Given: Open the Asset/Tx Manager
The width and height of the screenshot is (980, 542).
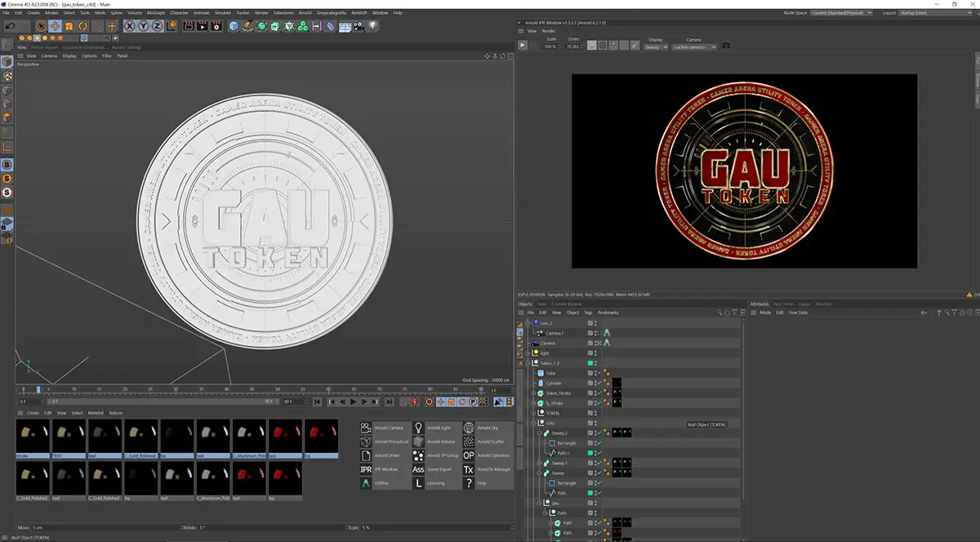Looking at the screenshot, I should (x=487, y=469).
